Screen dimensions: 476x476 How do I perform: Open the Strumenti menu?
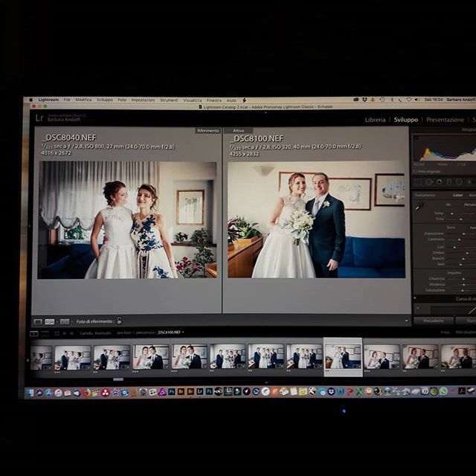tap(169, 100)
